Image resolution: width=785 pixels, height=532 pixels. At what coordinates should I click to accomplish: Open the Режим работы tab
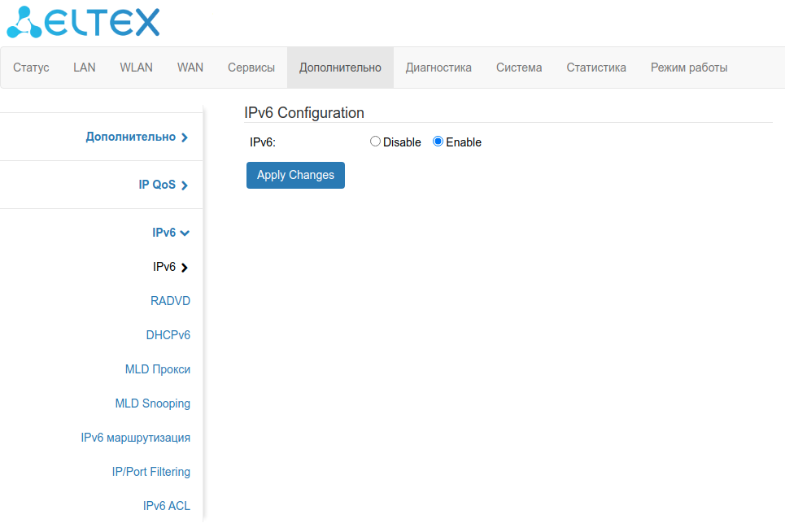pos(689,68)
